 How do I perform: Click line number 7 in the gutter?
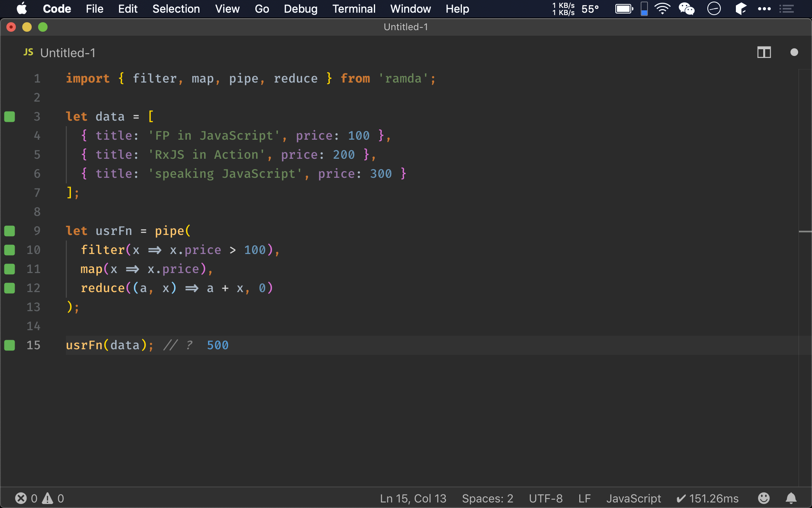[x=37, y=193]
